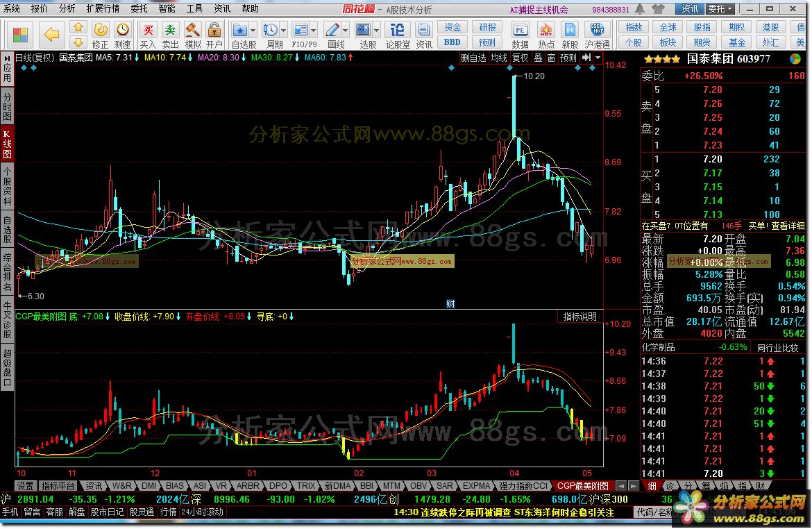Open the 模拟 gavel icon
This screenshot has height=529, width=812.
(193, 30)
